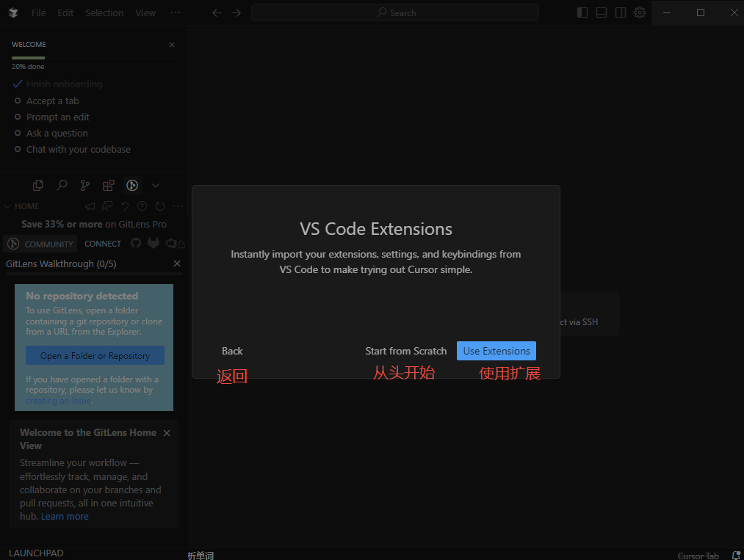
Task: Open the help question mark icon
Action: (142, 206)
